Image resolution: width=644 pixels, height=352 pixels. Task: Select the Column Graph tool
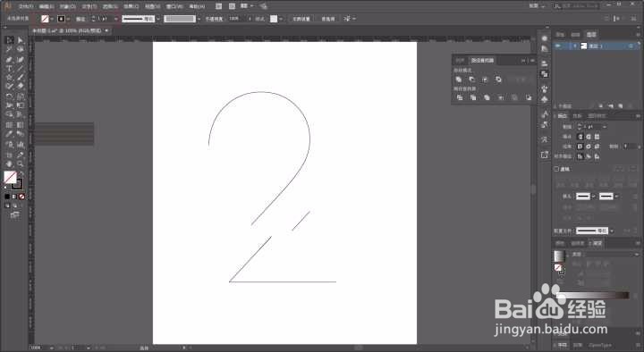coord(20,145)
